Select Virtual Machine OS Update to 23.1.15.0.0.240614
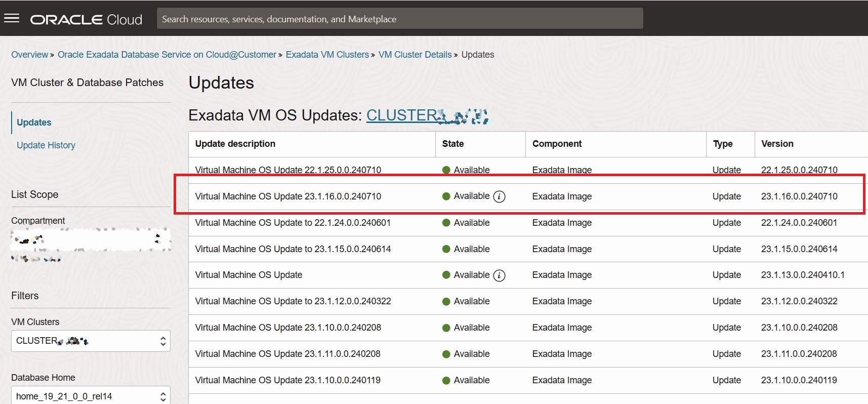The image size is (868, 404). pos(293,249)
